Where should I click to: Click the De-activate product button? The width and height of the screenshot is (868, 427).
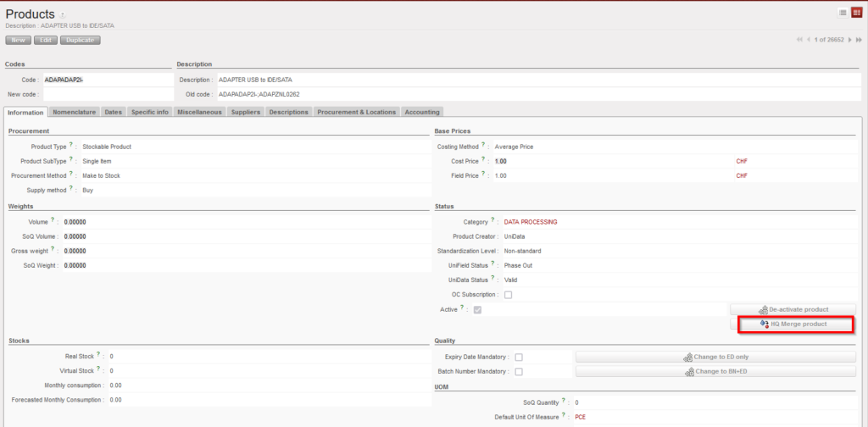(793, 309)
